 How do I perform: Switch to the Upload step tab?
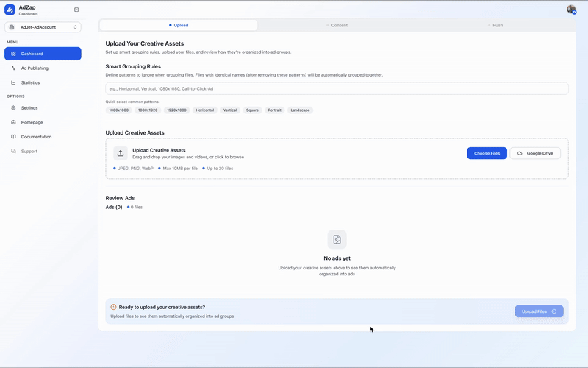coord(179,25)
